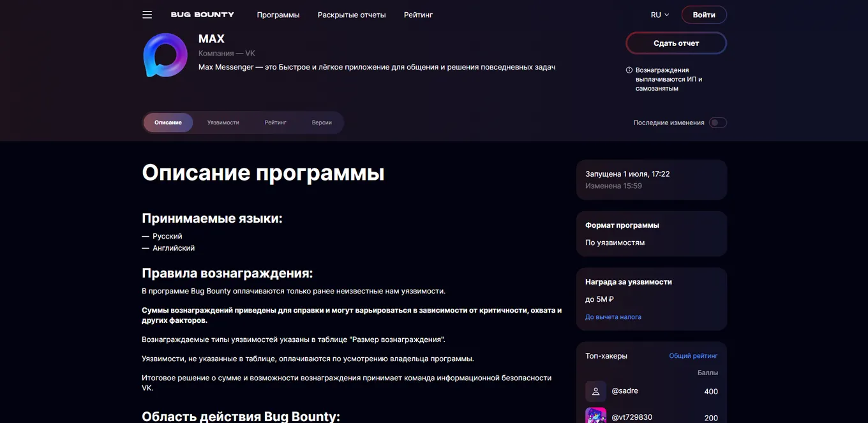868x423 pixels.
Task: Toggle the Последние изменения switch
Action: pyautogui.click(x=718, y=122)
